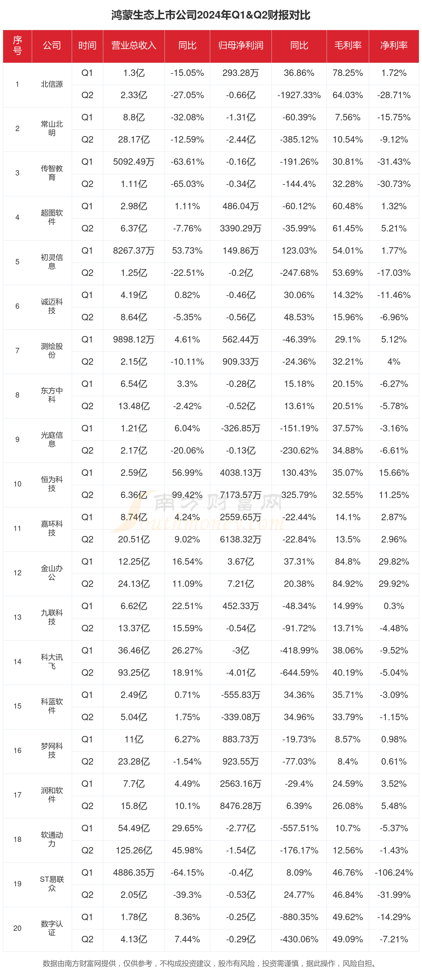Click the table title 鸿蒙生态上市公司2024年Q1&Q2财报对比
Viewport: 422px width, 980px height.
coord(211,15)
